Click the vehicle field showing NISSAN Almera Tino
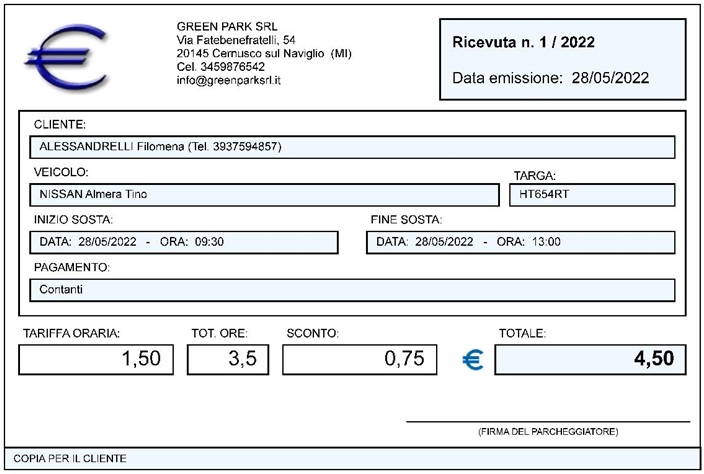Image resolution: width=704 pixels, height=474 pixels. (264, 194)
